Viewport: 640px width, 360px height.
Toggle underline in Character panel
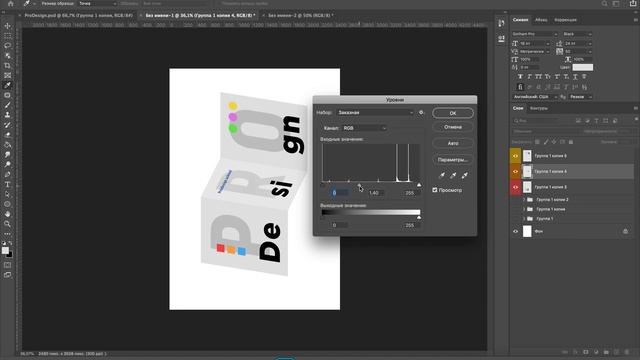pyautogui.click(x=575, y=77)
